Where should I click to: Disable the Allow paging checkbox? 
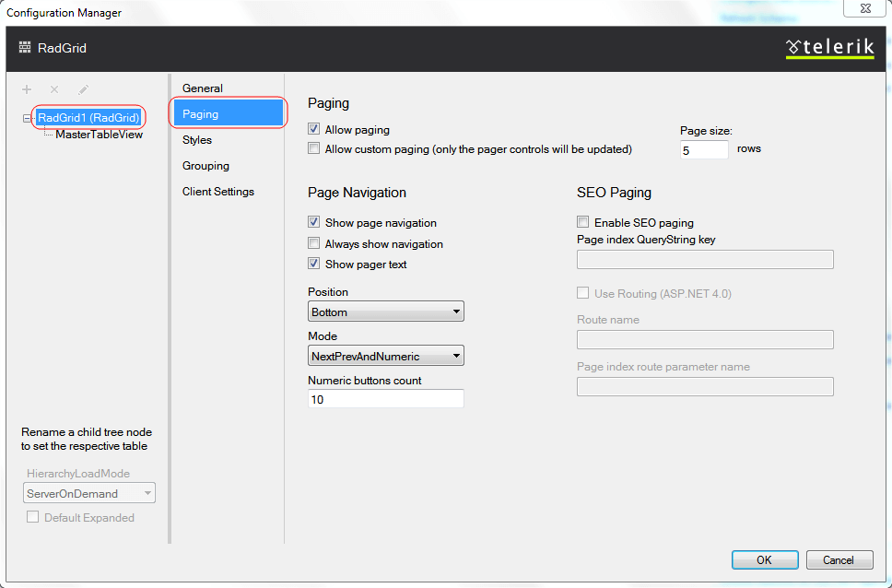[x=313, y=129]
